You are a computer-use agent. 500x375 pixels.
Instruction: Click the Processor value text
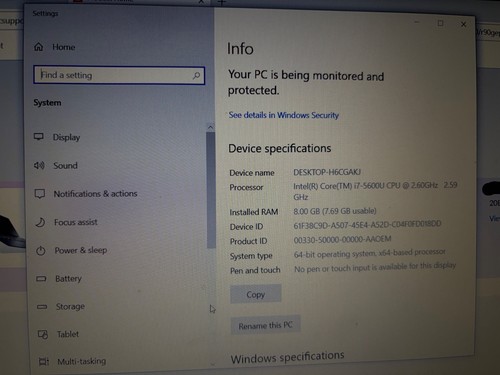click(375, 191)
